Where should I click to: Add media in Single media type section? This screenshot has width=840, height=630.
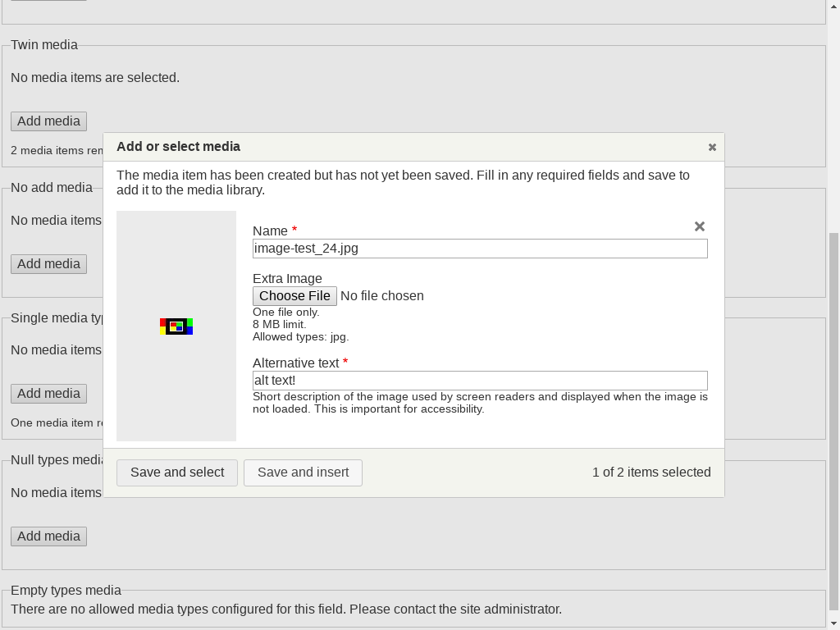pos(48,394)
